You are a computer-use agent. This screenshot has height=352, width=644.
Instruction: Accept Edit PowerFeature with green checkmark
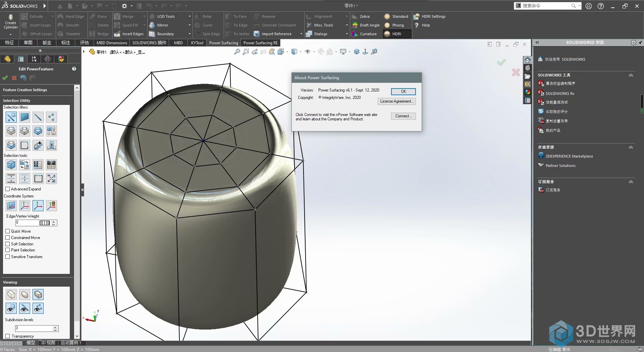(x=5, y=78)
